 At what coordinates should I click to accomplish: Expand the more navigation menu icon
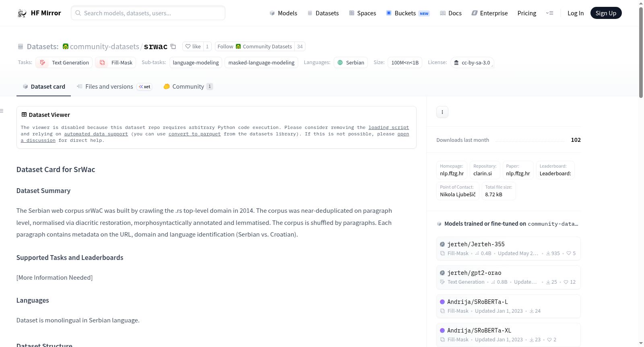point(549,13)
